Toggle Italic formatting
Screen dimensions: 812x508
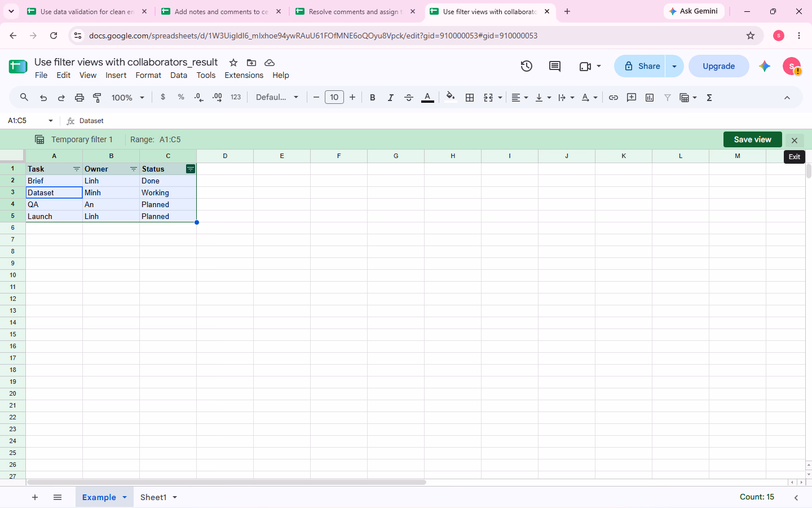tap(391, 98)
